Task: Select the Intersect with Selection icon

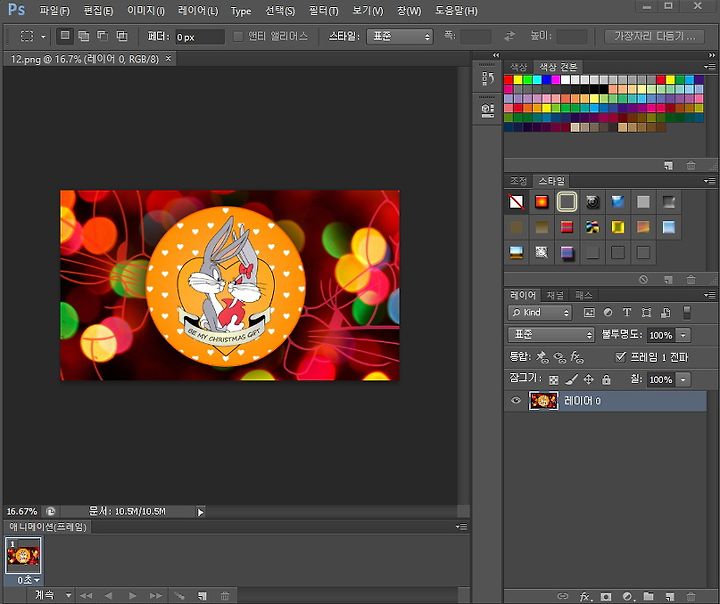Action: 122,36
